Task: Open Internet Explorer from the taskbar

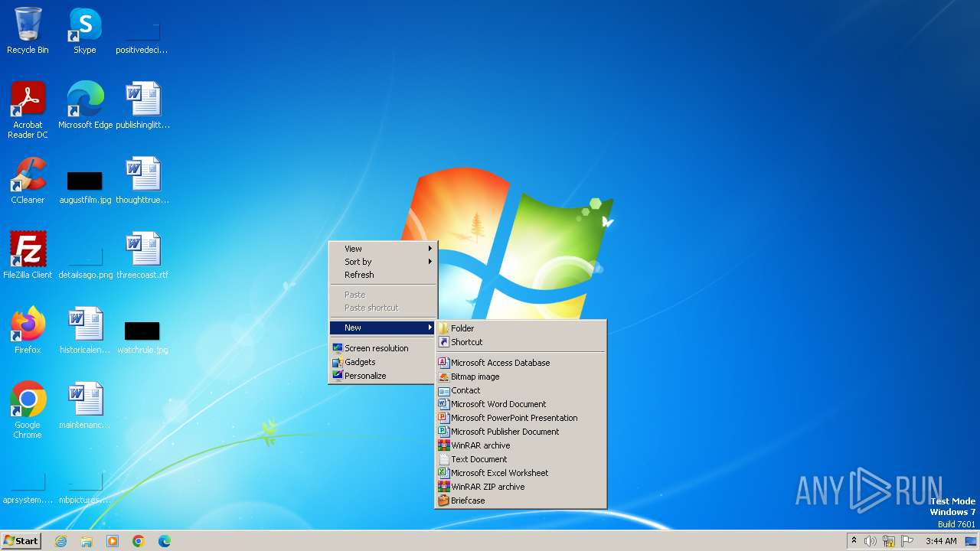Action: [x=60, y=541]
